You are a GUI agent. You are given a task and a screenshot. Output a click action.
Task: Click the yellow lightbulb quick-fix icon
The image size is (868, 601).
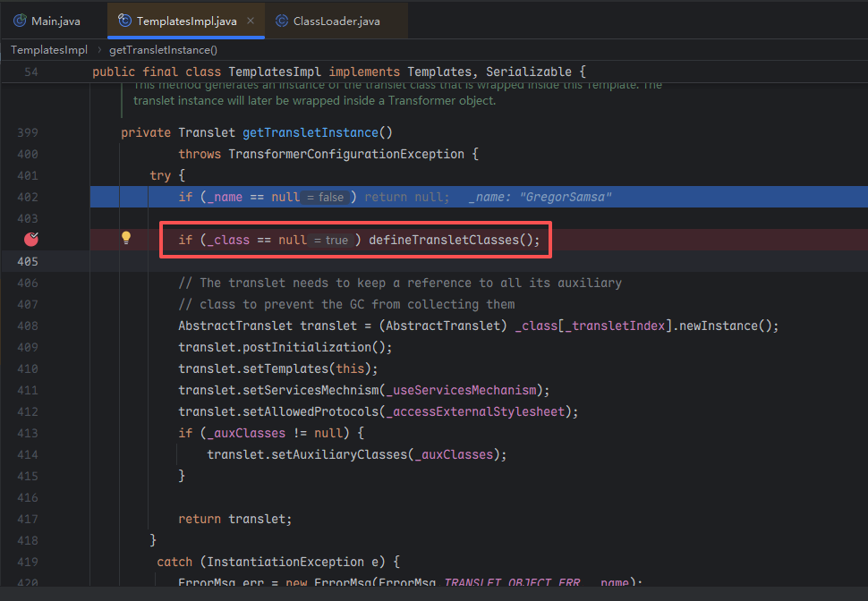point(126,239)
